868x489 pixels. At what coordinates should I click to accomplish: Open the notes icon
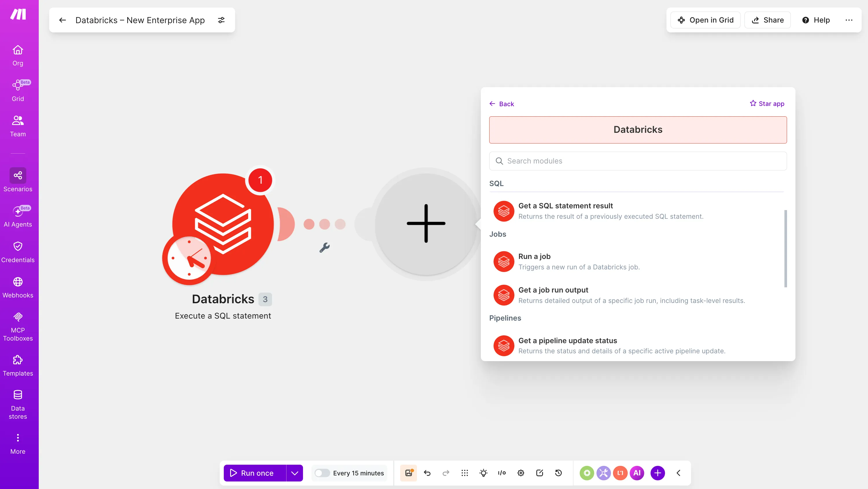540,473
